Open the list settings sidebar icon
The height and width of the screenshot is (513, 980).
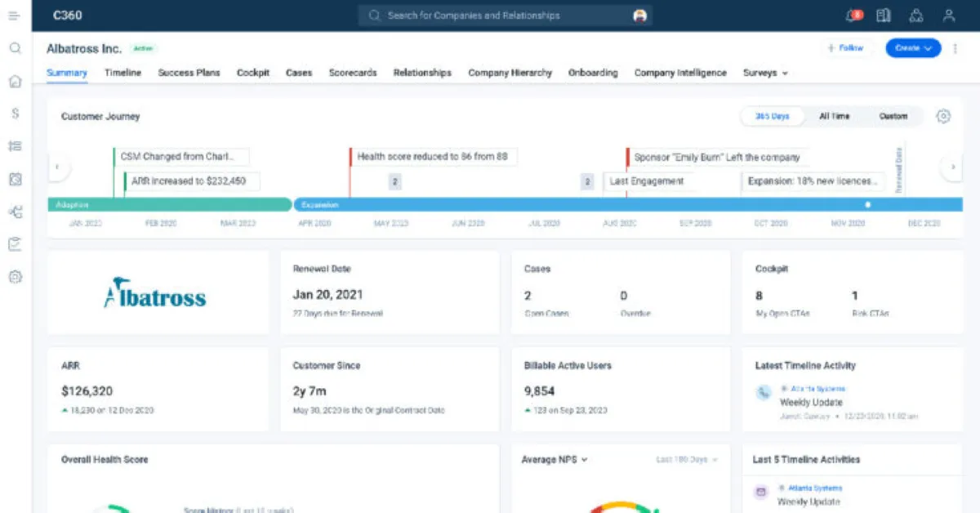(x=15, y=146)
